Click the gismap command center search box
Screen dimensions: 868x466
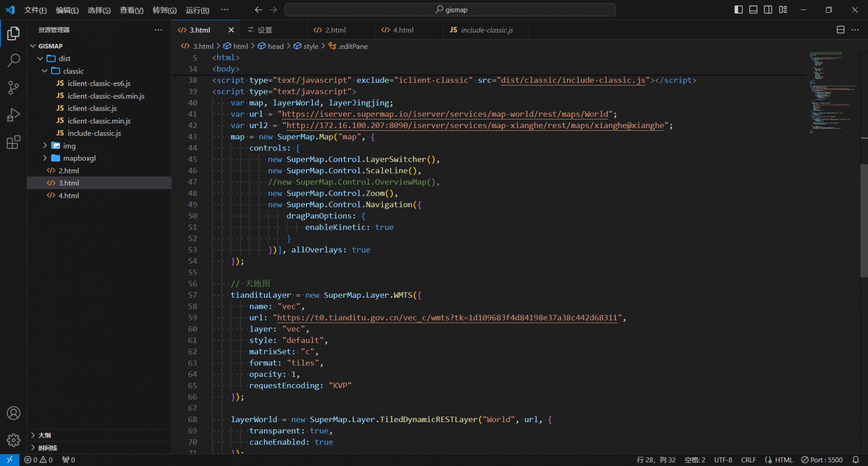[450, 10]
